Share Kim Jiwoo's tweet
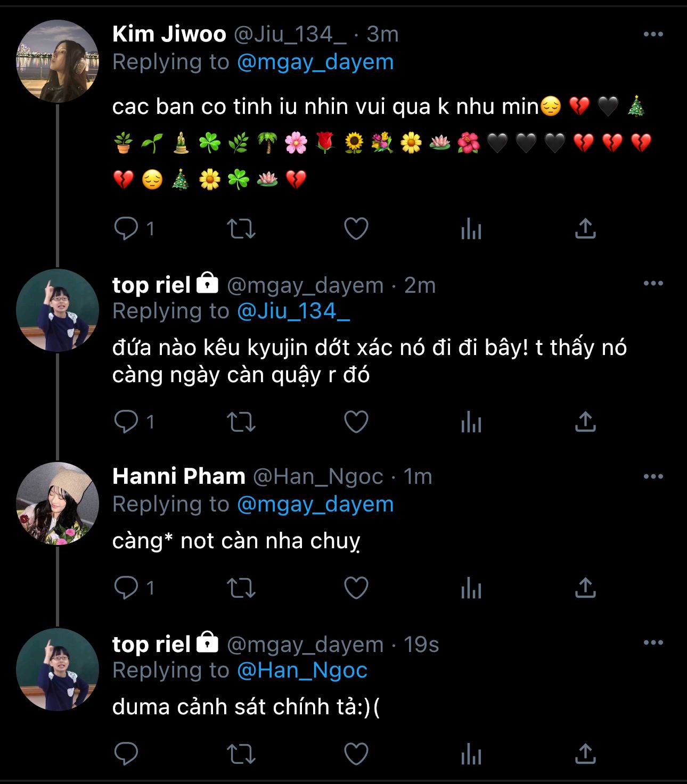The height and width of the screenshot is (784, 687). coord(585,229)
